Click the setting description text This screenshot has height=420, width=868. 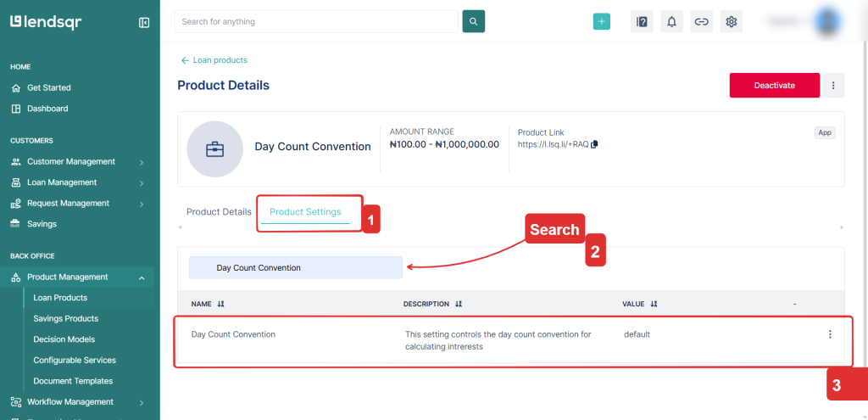(498, 341)
